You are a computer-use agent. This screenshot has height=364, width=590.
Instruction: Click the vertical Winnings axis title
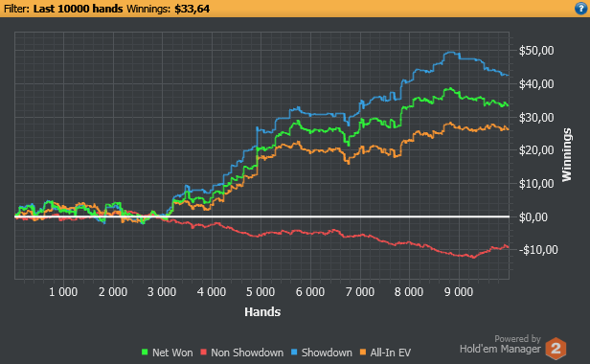pyautogui.click(x=566, y=155)
